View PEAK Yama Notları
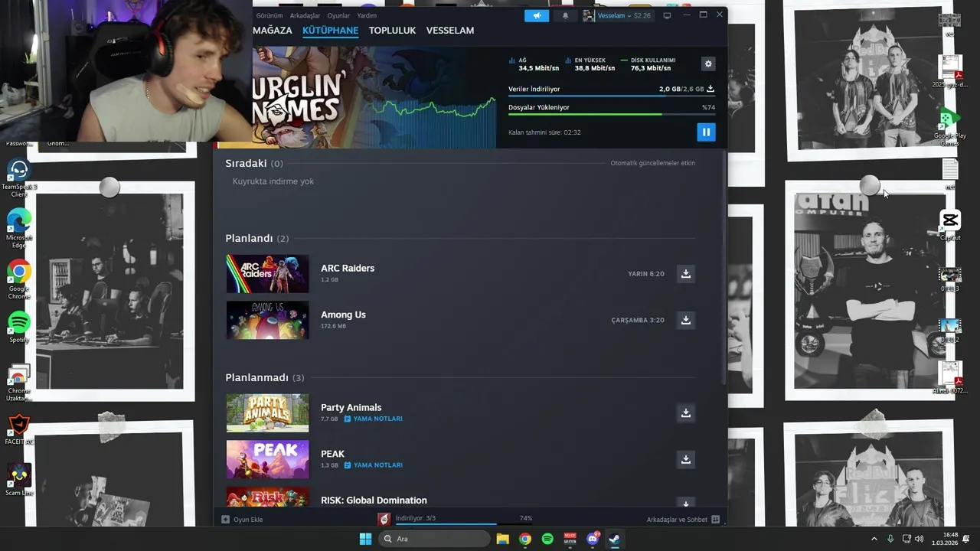980x551 pixels. [374, 465]
